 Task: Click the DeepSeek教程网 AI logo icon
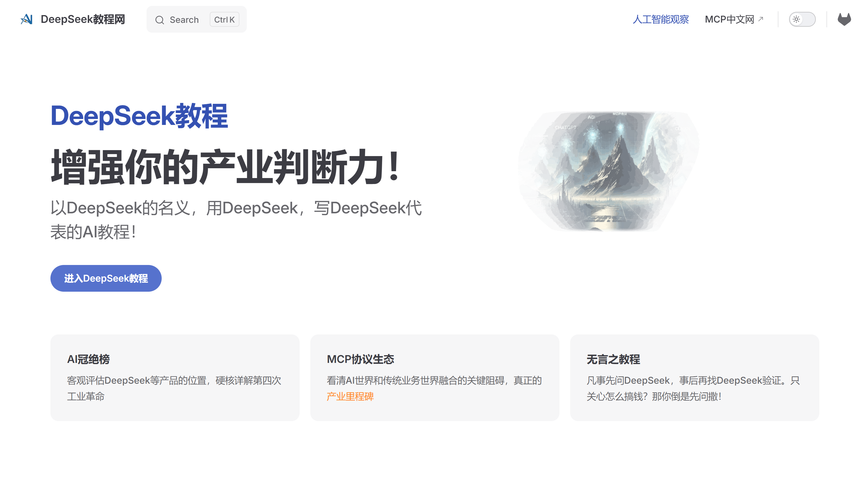pyautogui.click(x=27, y=19)
